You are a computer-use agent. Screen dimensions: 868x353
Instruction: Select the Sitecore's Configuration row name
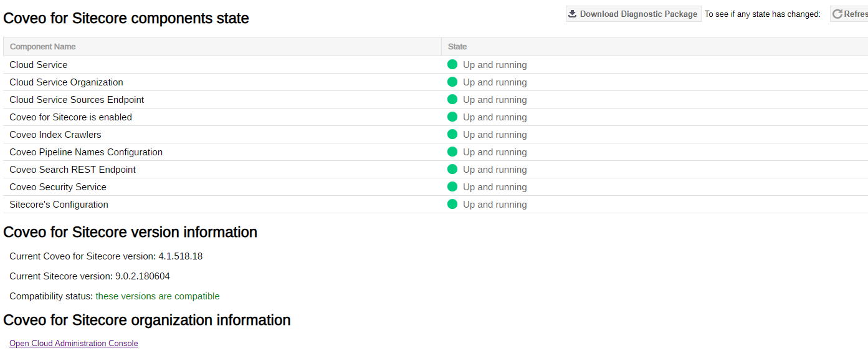point(59,205)
